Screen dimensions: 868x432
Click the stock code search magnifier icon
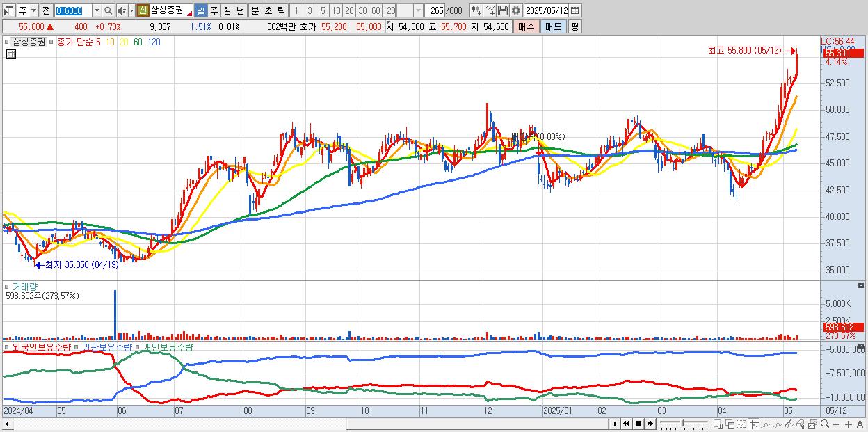pyautogui.click(x=108, y=10)
